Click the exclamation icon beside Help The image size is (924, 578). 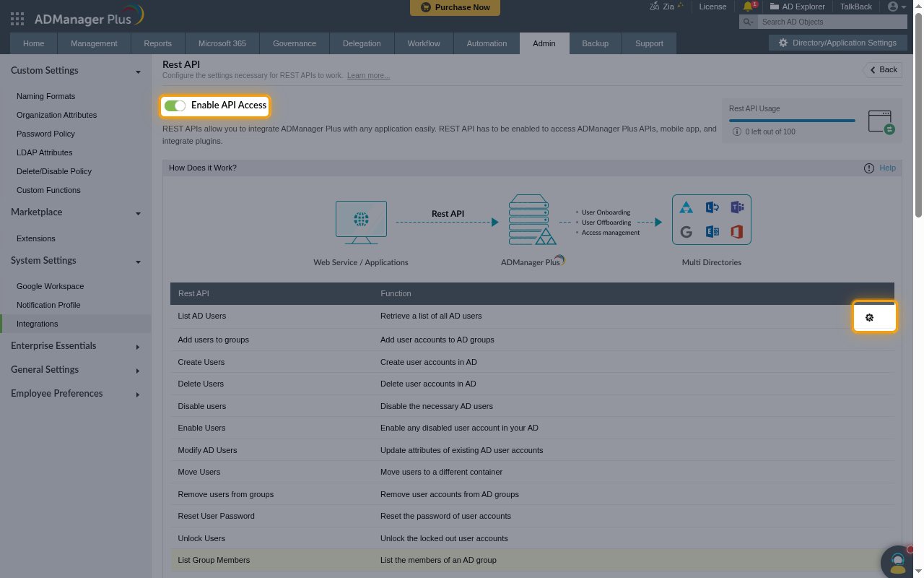coord(869,168)
